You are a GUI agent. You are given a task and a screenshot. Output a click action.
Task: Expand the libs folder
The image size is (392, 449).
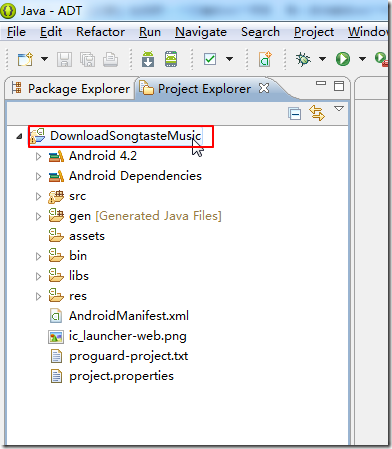coord(38,276)
